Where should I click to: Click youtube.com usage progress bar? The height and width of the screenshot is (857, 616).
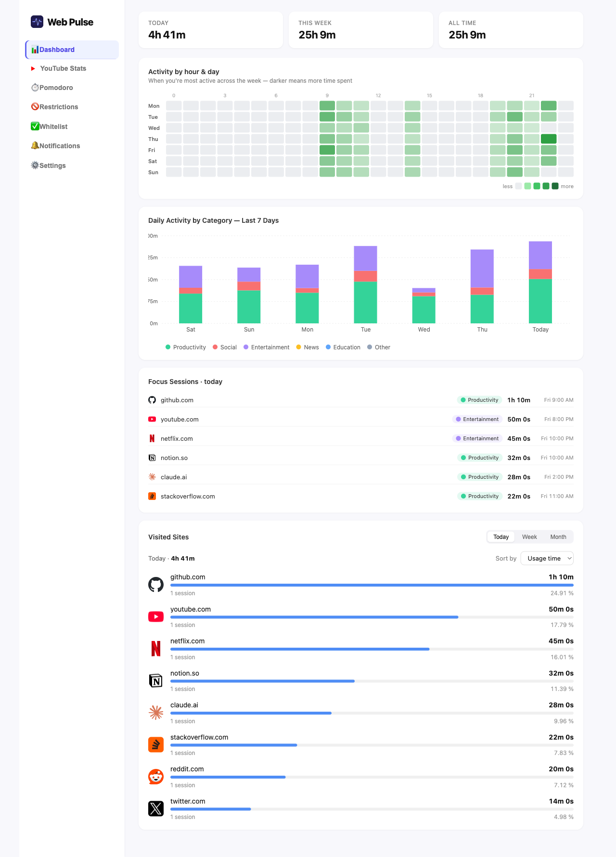pos(372,617)
